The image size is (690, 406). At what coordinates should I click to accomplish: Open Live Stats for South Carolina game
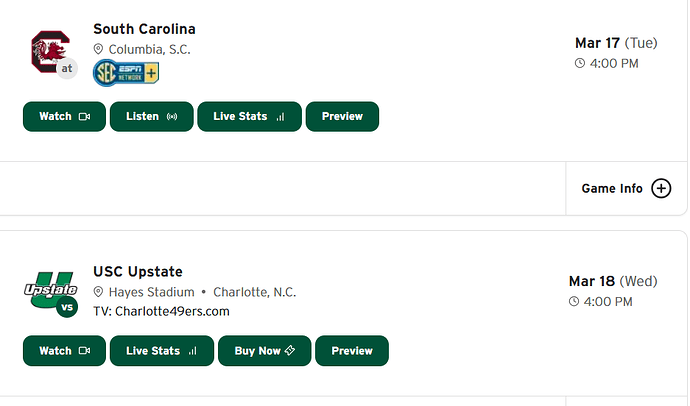coord(249,117)
